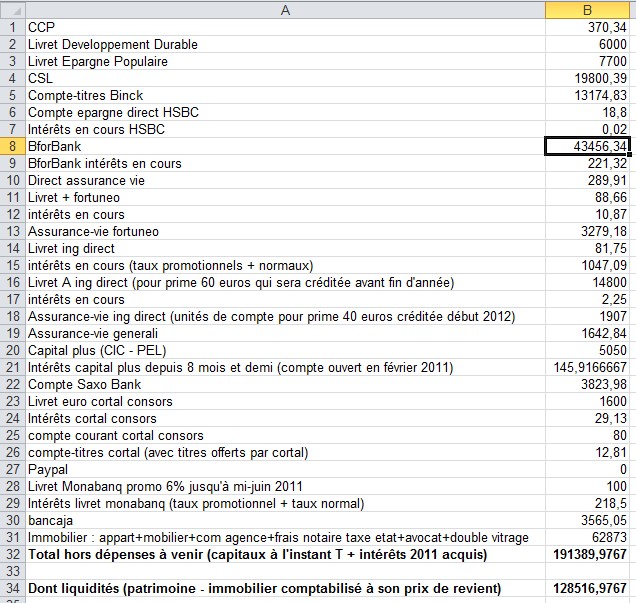Select the Total hors dépenses à venir cell

285,554
